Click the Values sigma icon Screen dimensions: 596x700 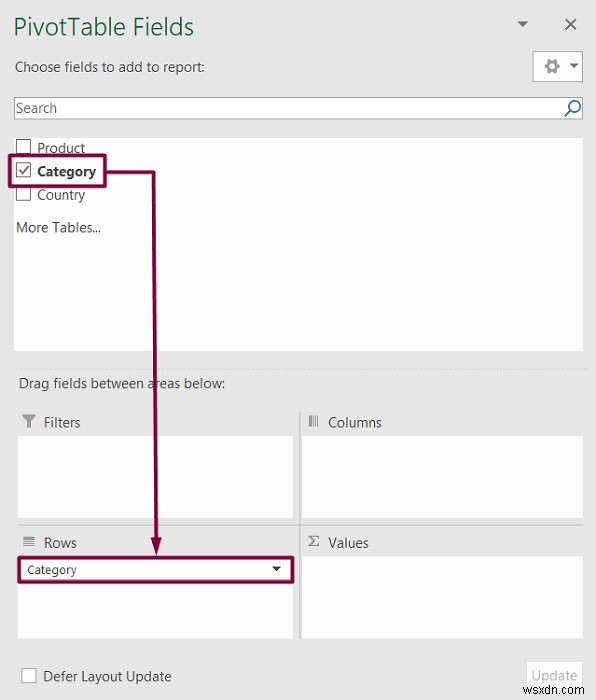(313, 542)
